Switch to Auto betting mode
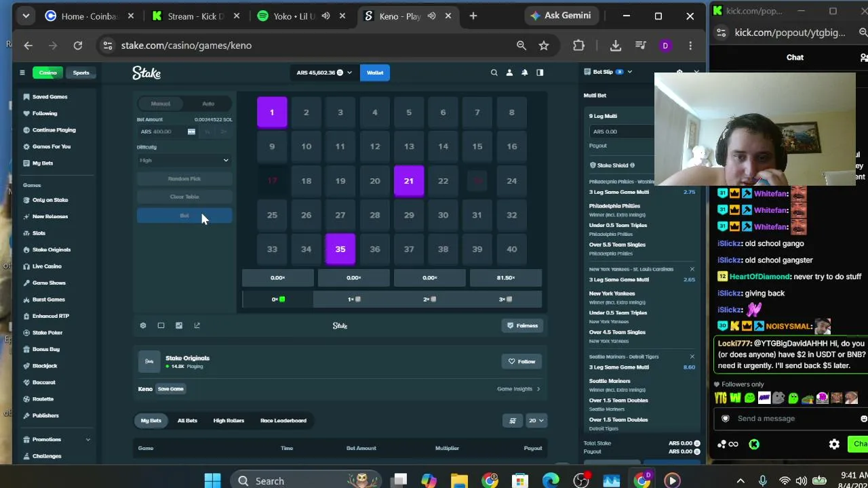This screenshot has height=488, width=868. click(208, 104)
